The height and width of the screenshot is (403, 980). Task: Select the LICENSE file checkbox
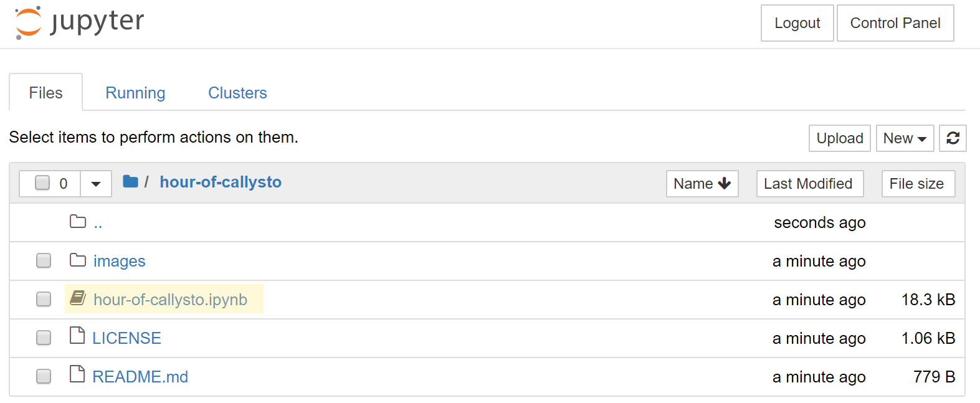[x=44, y=338]
